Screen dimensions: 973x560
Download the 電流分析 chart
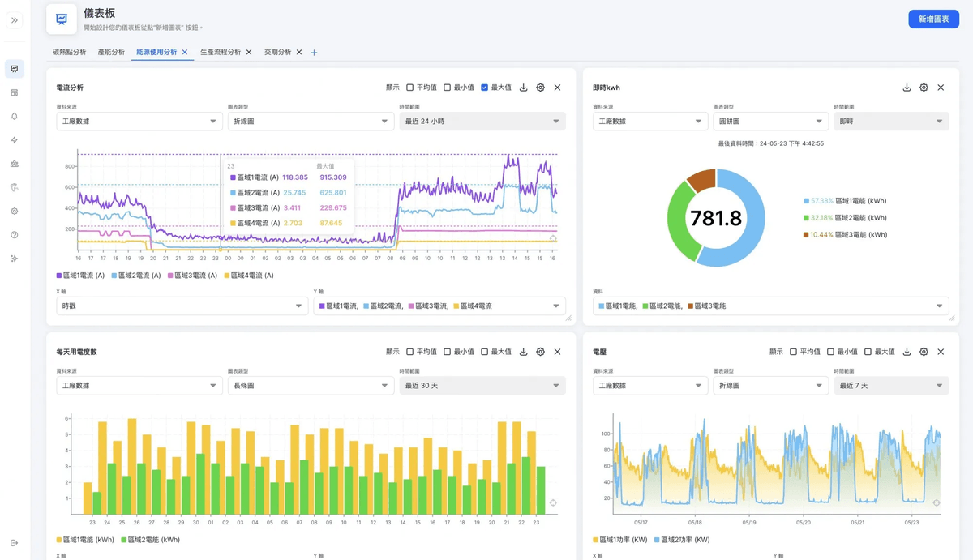[524, 88]
